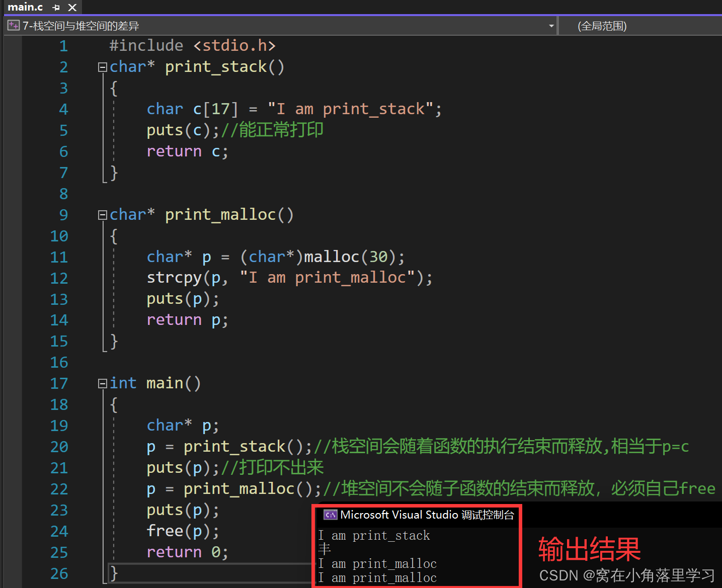Pin the main.c tab

[x=56, y=8]
